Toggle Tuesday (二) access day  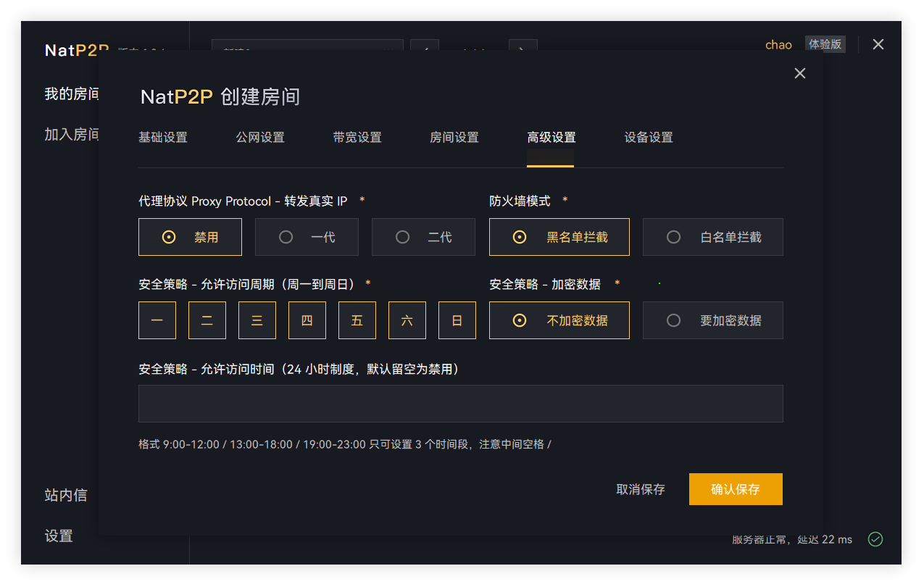pos(207,320)
